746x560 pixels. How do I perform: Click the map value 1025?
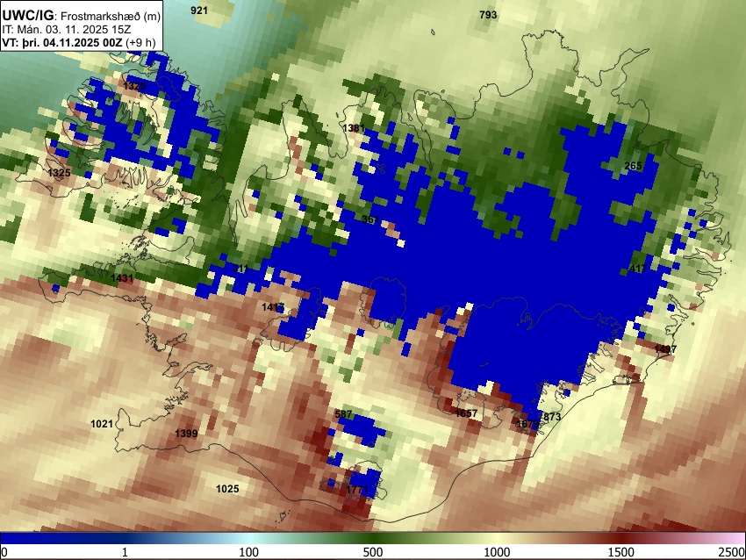(x=227, y=489)
